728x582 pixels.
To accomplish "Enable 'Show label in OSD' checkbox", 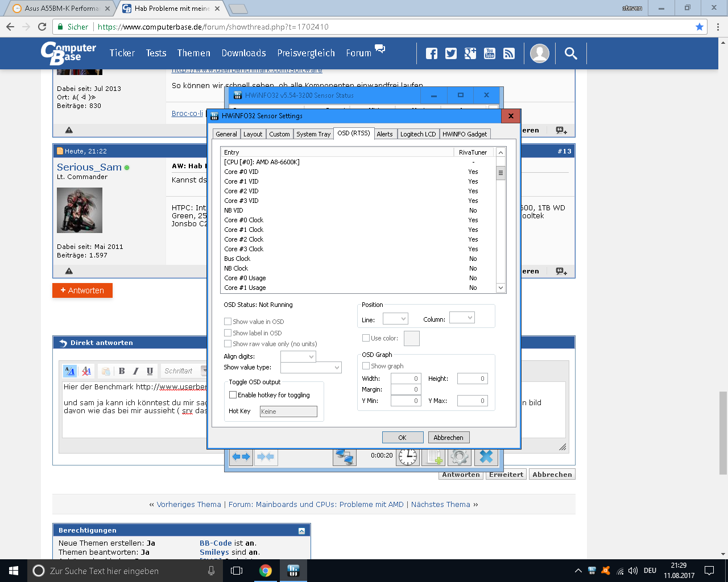I will pyautogui.click(x=227, y=333).
